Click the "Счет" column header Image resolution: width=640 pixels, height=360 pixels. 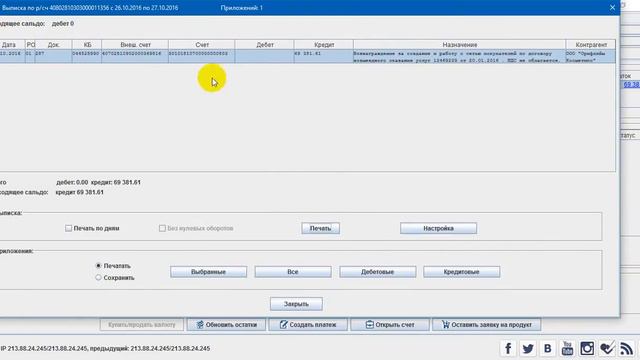click(x=202, y=45)
